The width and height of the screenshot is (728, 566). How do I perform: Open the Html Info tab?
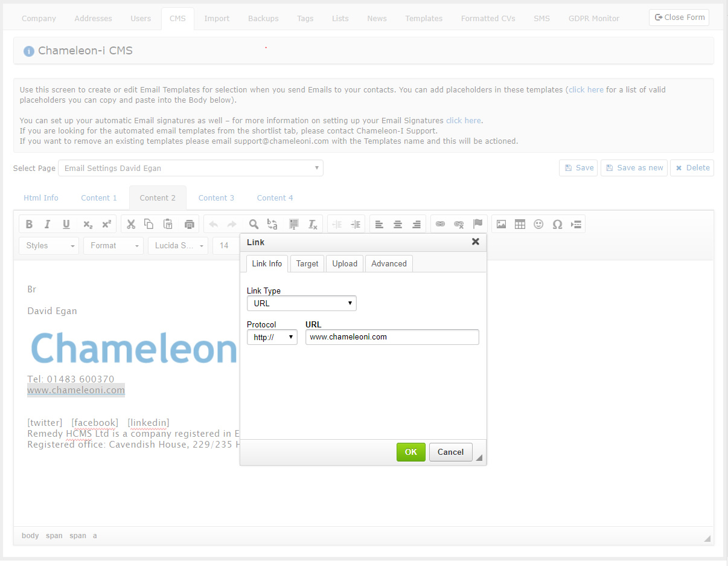[41, 198]
